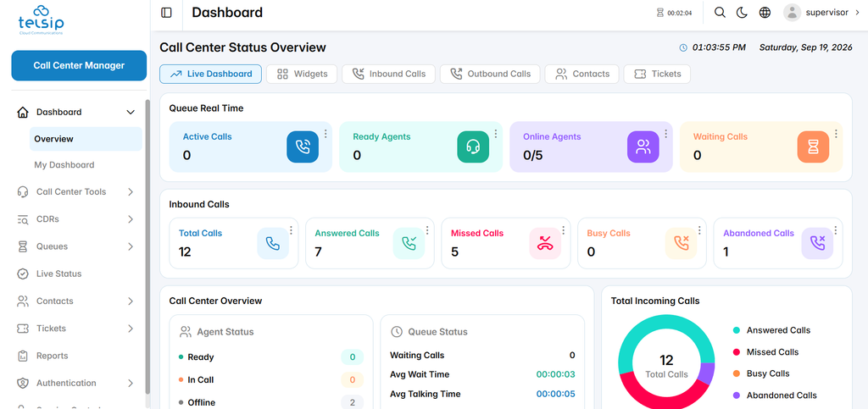Click the sidebar vertical scrollbar
868x409 pixels.
147,246
